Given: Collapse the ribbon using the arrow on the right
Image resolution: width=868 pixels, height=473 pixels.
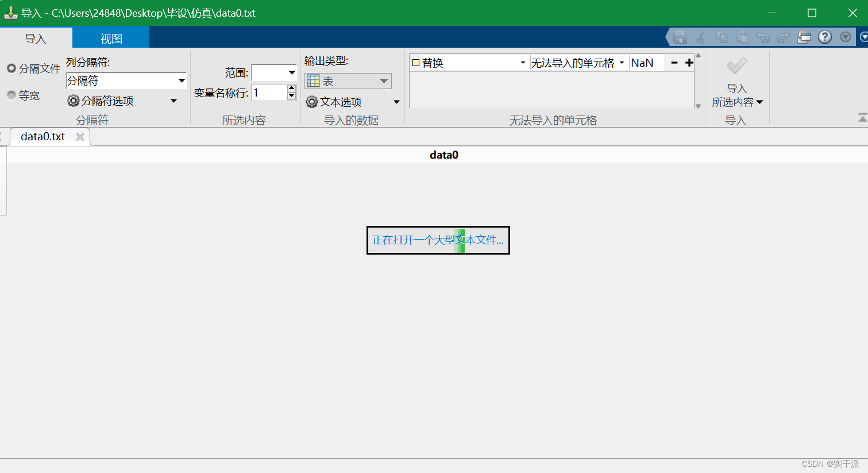Looking at the screenshot, I should (x=862, y=117).
